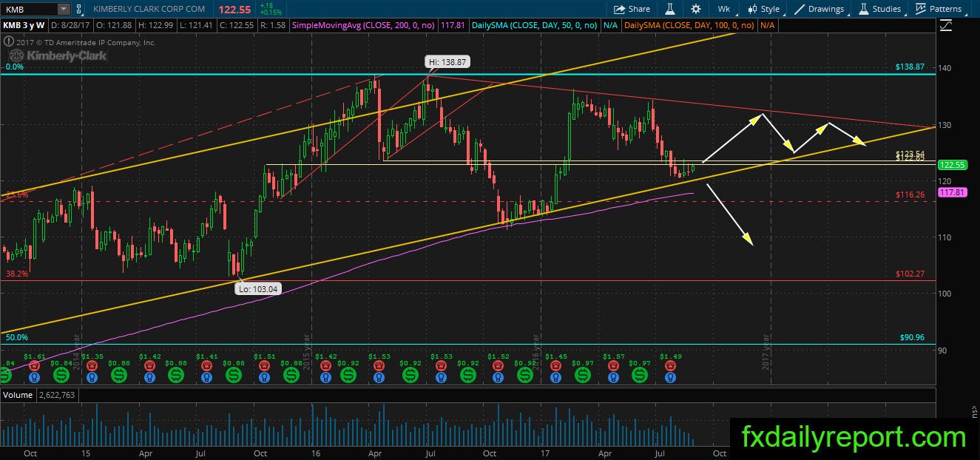Open the Drawings menu
The width and height of the screenshot is (980, 460).
pos(820,9)
